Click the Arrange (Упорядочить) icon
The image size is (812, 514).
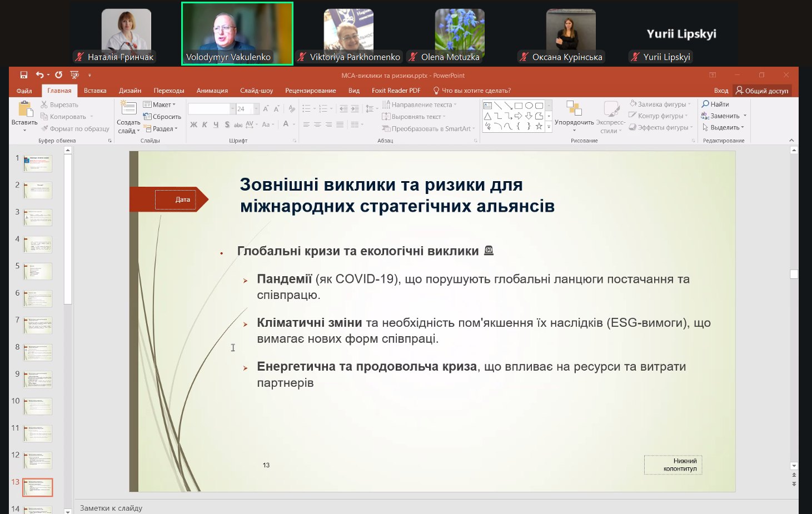[574, 109]
